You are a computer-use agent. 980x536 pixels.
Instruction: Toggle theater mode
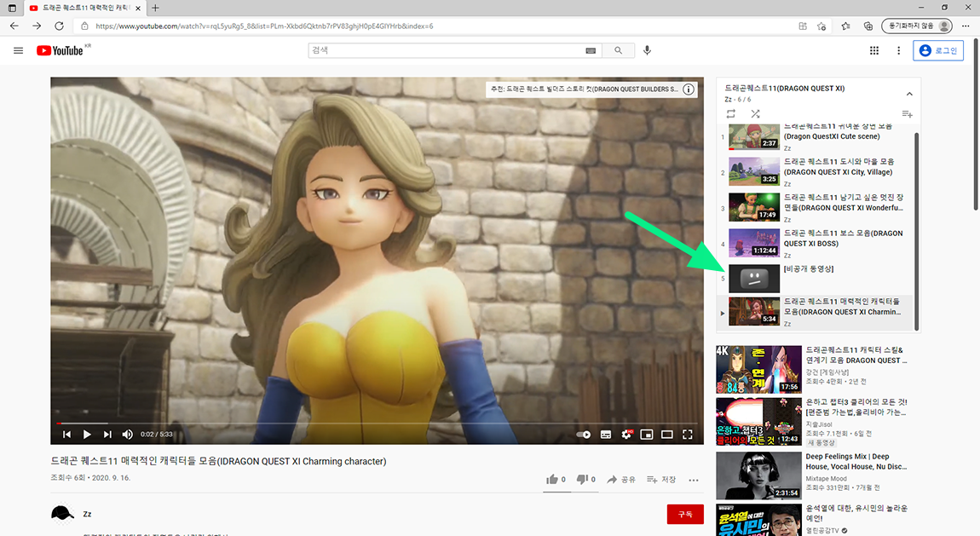667,435
